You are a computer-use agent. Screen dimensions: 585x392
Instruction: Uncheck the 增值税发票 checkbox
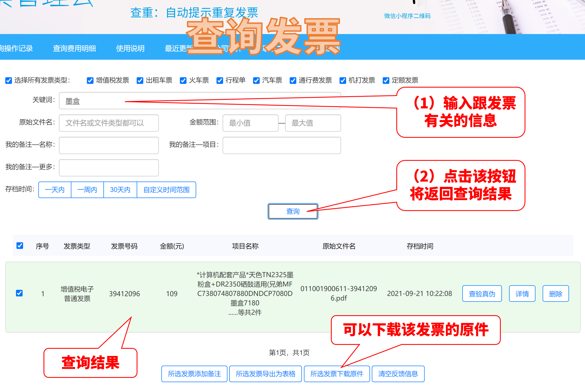pos(90,80)
